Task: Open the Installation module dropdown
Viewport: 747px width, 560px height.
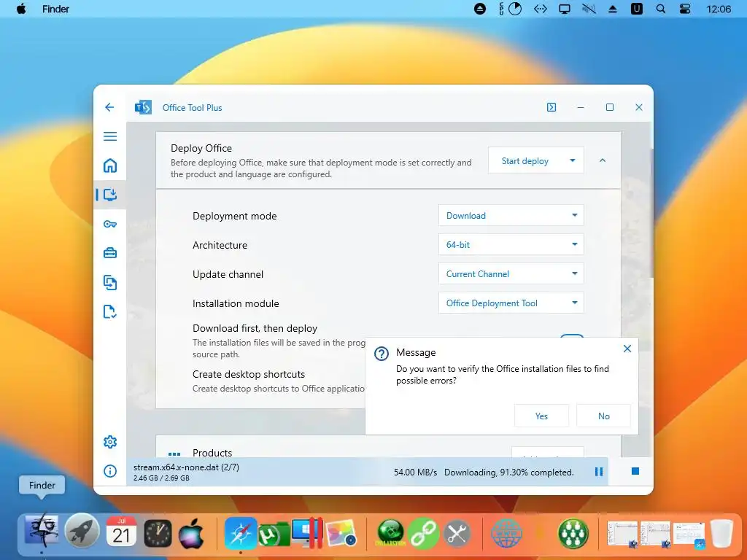Action: tap(511, 303)
